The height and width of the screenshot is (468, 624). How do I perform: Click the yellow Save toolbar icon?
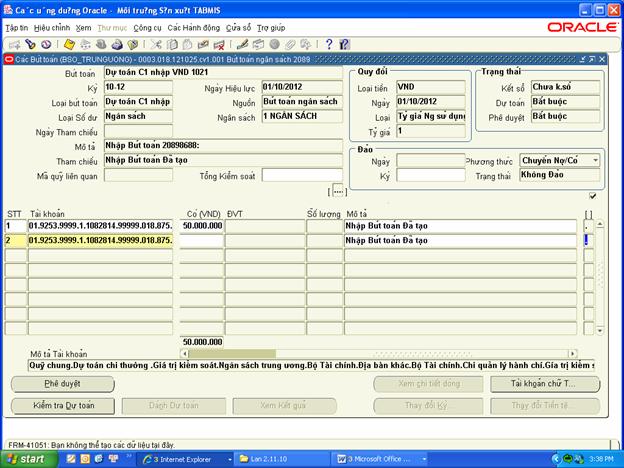(x=69, y=45)
